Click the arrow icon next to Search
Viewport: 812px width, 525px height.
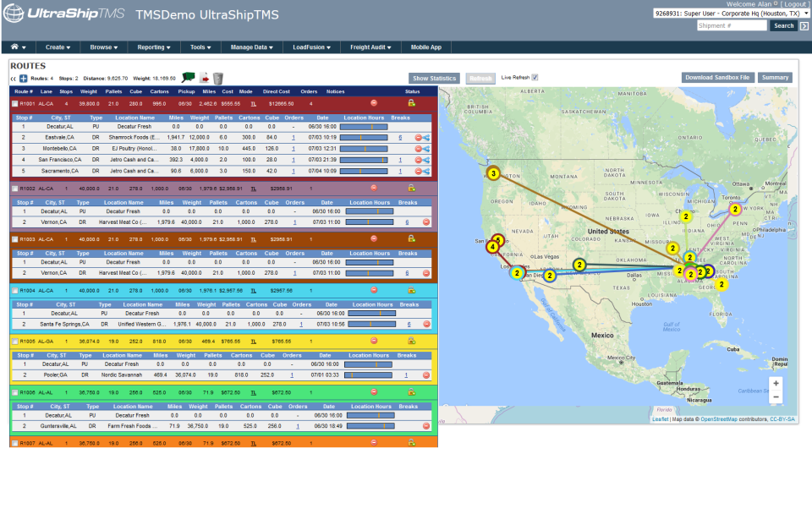pyautogui.click(x=804, y=26)
